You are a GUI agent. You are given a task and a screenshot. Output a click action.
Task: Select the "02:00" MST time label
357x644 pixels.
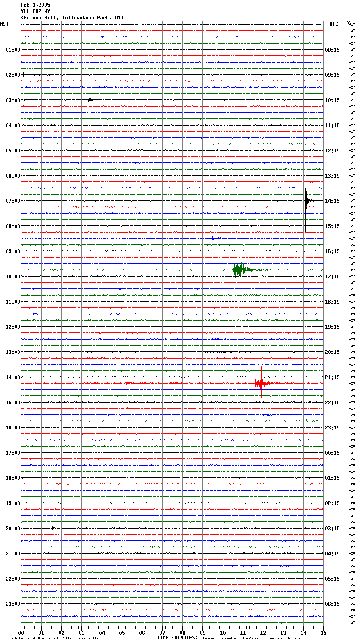coord(13,75)
